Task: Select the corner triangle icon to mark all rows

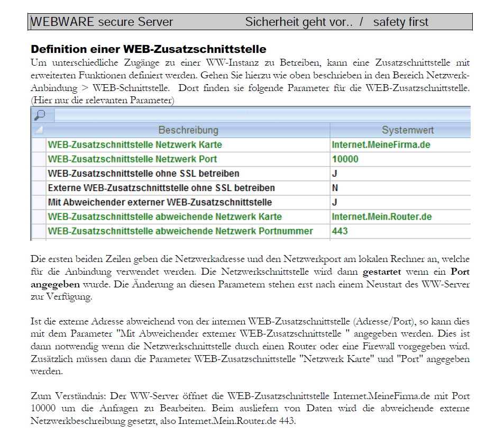Action: 39,130
